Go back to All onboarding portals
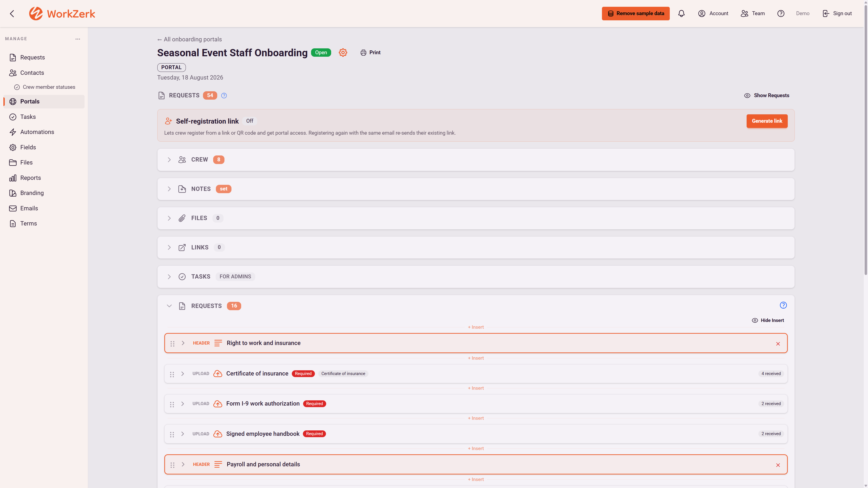Viewport: 868px width, 488px height. 189,39
